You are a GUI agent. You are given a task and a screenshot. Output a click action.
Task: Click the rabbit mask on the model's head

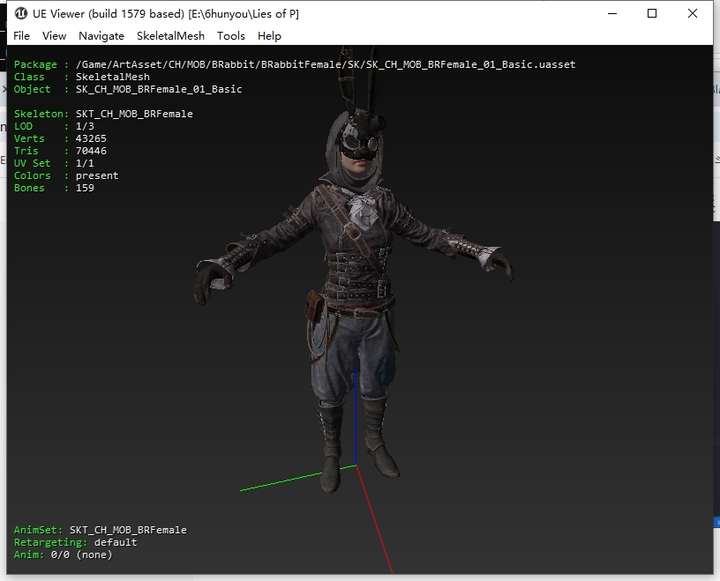[360, 138]
